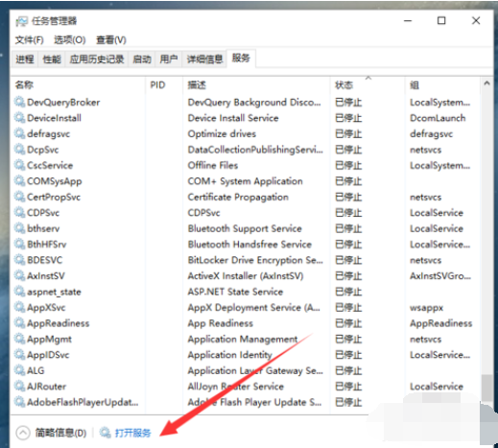Screen dimensions: 498x448
Task: Click the gear icon next to BthHFSrv
Action: [19, 245]
